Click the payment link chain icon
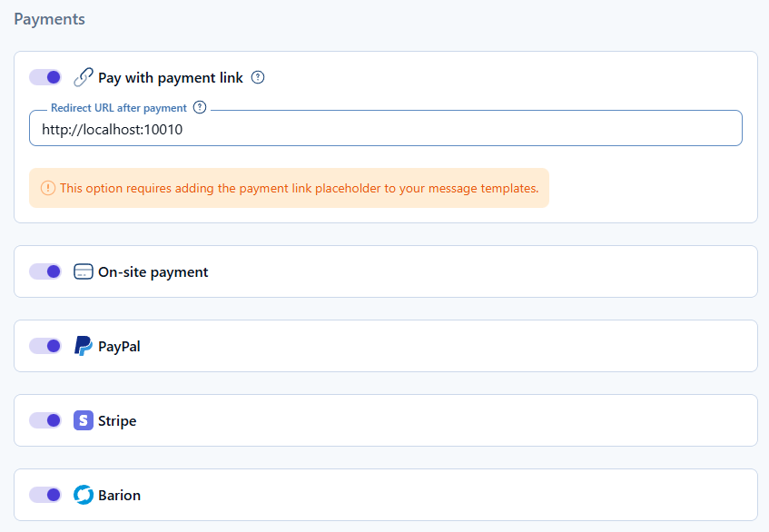Viewport: 769px width, 532px height. 84,77
